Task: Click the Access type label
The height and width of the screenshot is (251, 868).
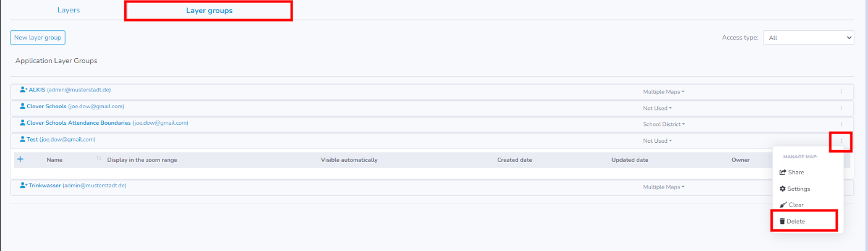Action: (740, 38)
